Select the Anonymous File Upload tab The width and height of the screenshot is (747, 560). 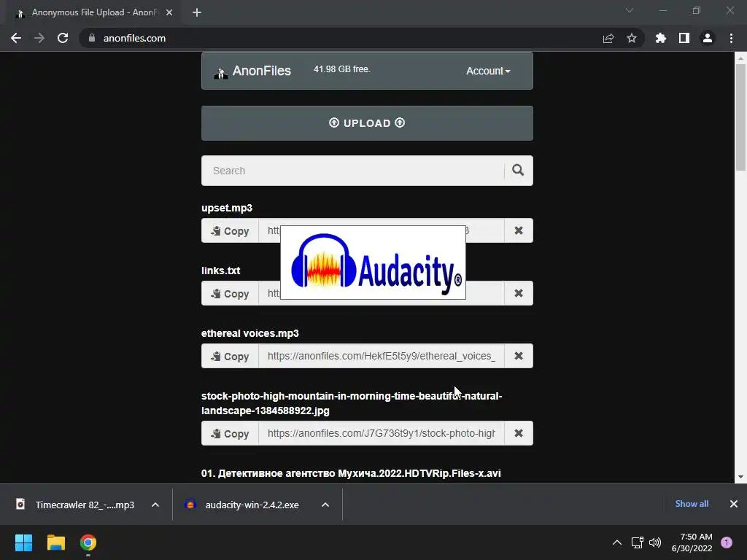point(94,12)
